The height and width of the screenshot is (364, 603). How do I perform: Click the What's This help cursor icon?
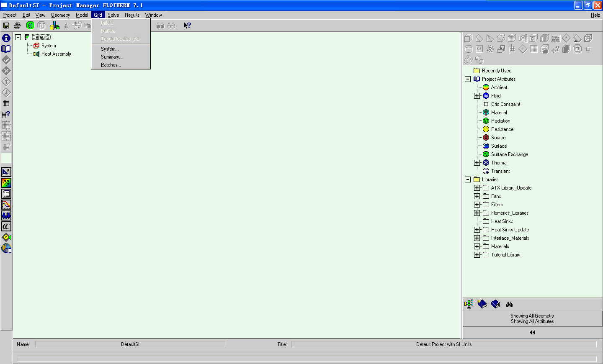click(x=187, y=26)
